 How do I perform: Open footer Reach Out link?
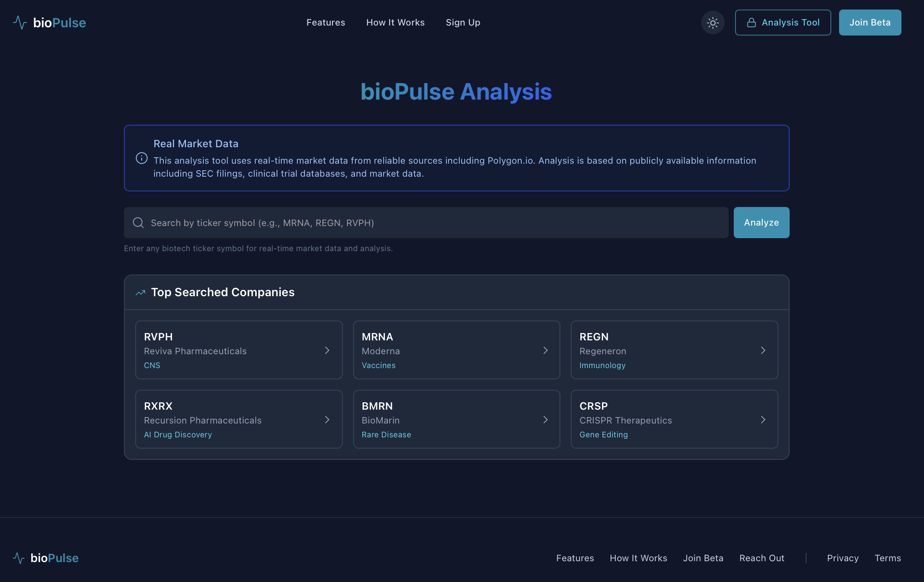761,558
